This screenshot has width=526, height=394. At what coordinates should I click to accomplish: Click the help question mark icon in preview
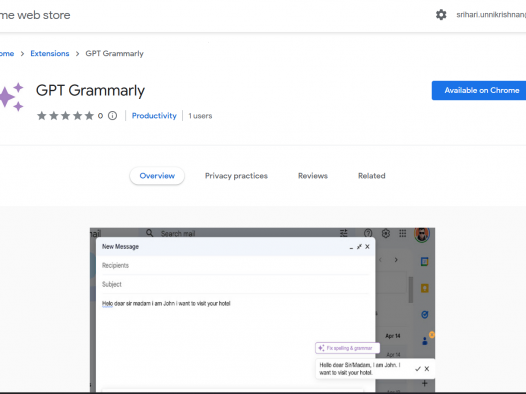368,233
